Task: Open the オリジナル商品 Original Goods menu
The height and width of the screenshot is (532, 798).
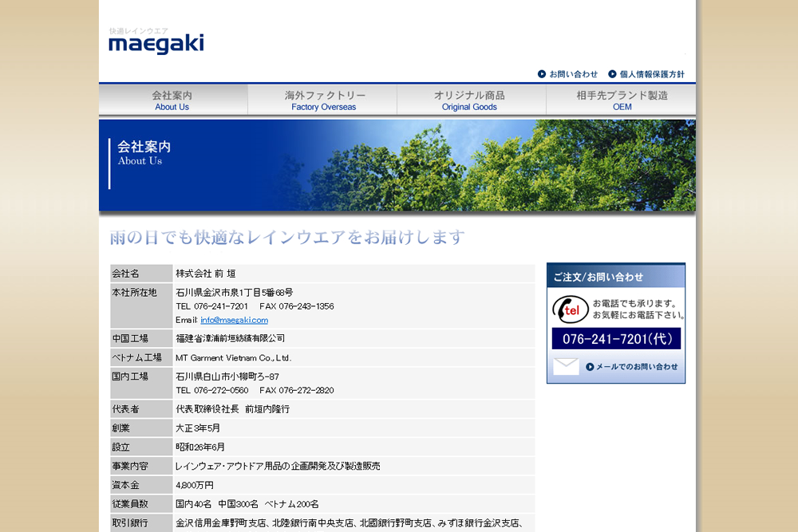Action: tap(472, 100)
